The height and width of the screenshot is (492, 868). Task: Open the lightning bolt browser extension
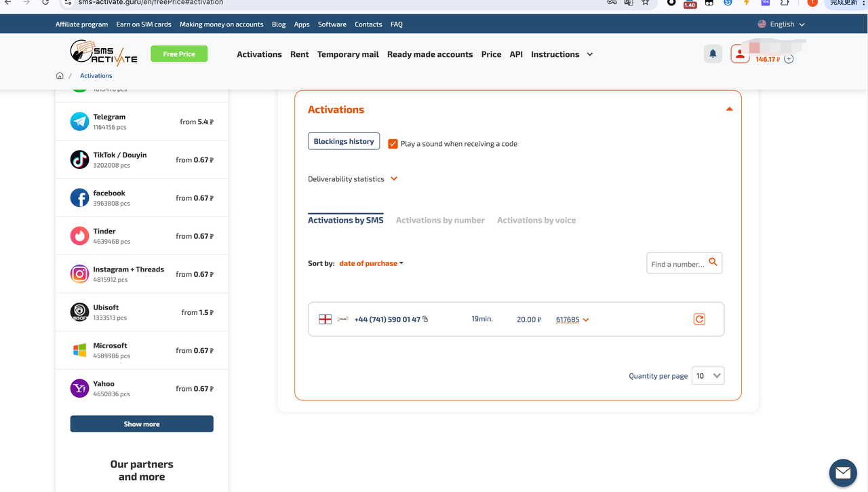(747, 3)
